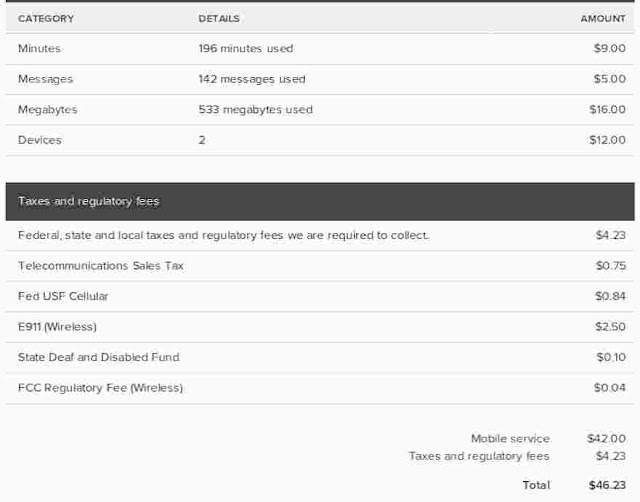
Task: Click the Fed USF Cellular line
Action: point(320,296)
